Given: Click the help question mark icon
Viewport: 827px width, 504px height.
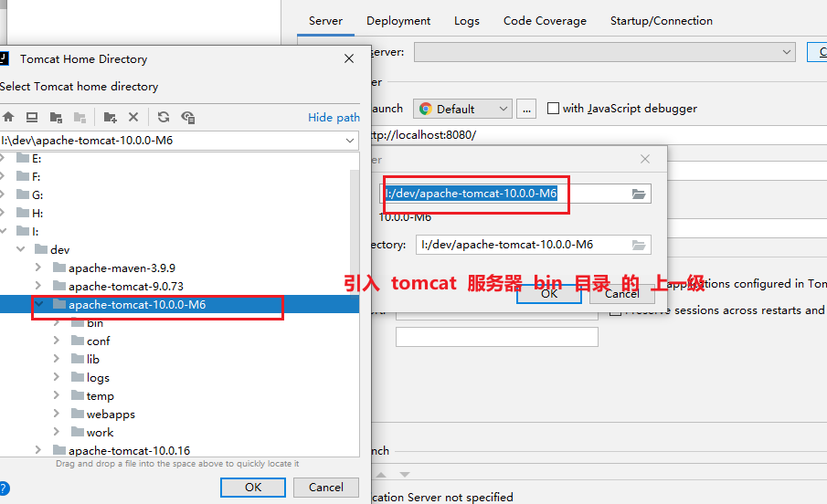Looking at the screenshot, I should (4, 488).
